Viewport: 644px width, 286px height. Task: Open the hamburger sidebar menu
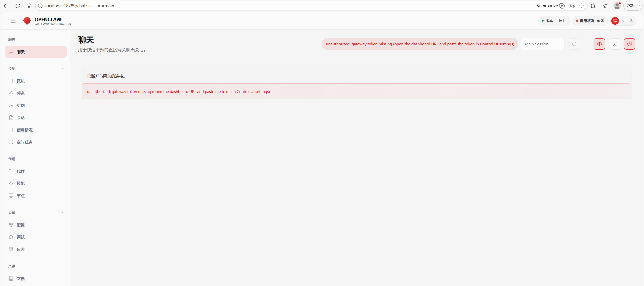click(x=13, y=21)
